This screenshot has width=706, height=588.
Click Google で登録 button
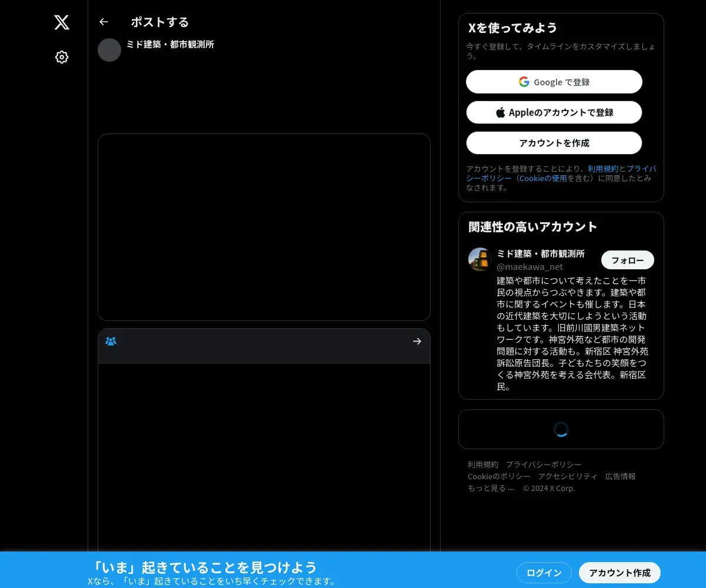[554, 82]
